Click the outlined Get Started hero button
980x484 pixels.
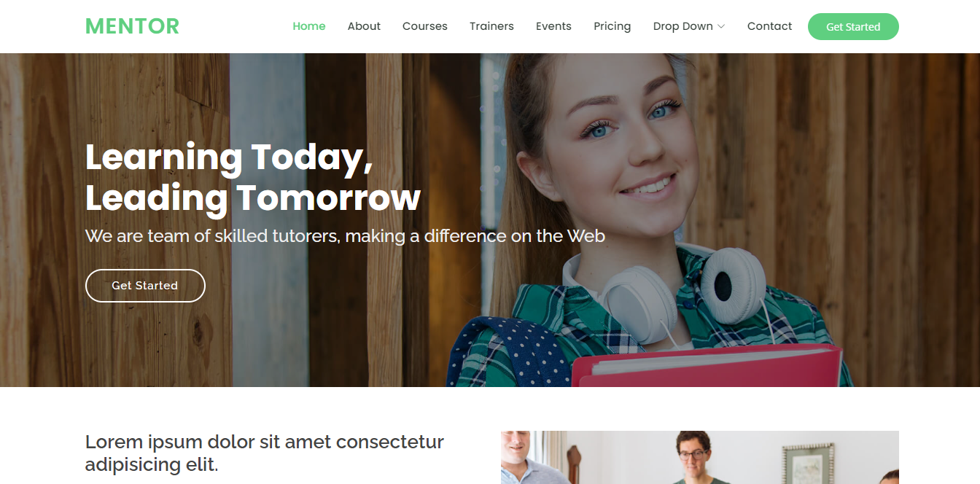145,286
